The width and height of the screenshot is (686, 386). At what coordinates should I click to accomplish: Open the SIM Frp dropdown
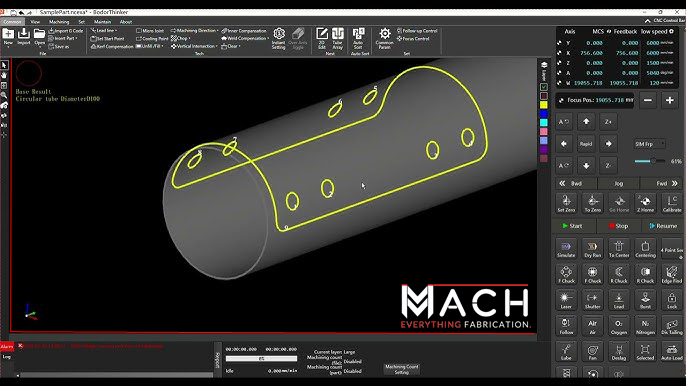point(649,144)
